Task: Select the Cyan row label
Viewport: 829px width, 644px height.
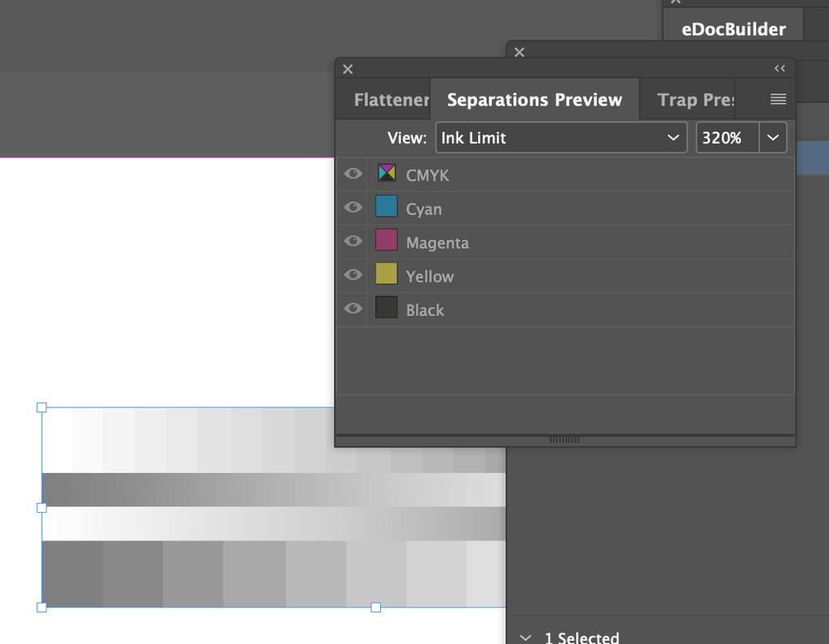Action: click(x=423, y=209)
